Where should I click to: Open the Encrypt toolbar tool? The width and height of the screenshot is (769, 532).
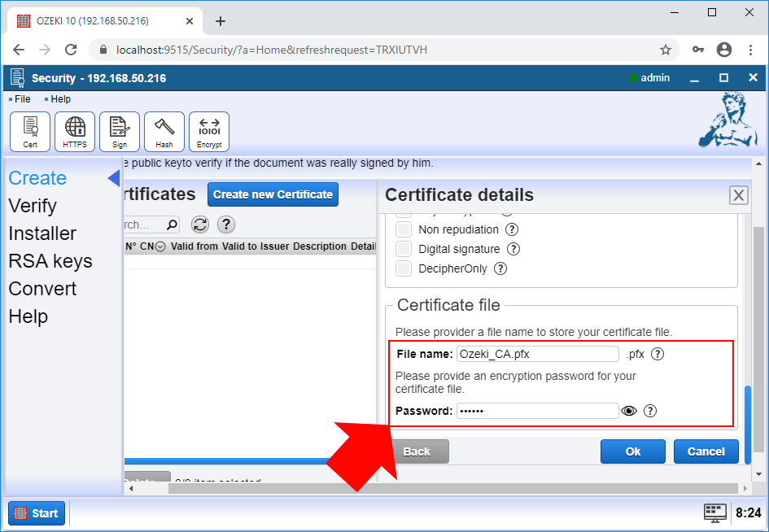pos(209,132)
